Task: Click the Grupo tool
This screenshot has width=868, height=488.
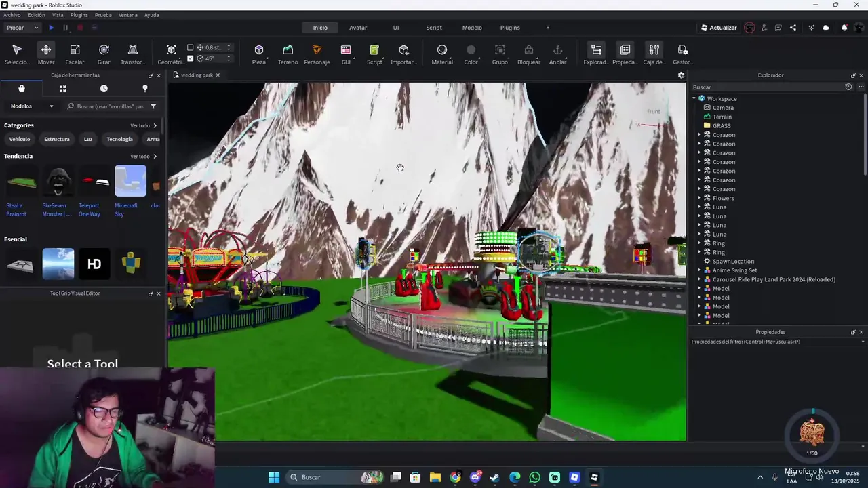Action: (500, 54)
